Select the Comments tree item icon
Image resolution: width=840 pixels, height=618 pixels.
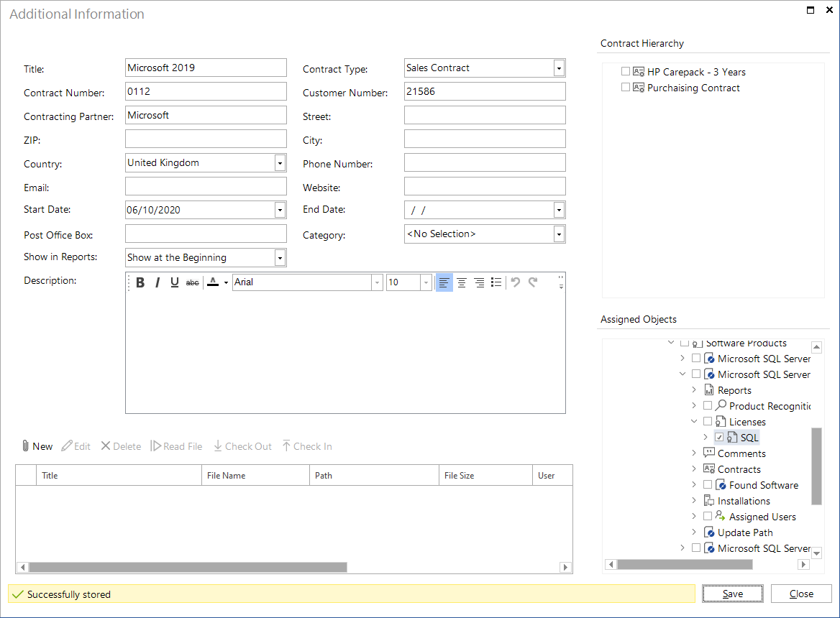tap(709, 453)
